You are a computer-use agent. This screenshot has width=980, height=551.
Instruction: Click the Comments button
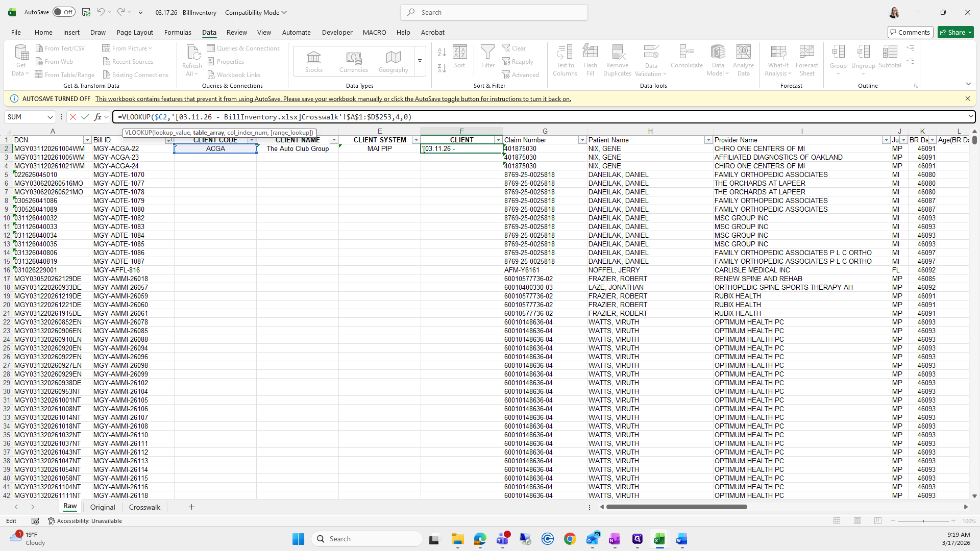click(910, 32)
